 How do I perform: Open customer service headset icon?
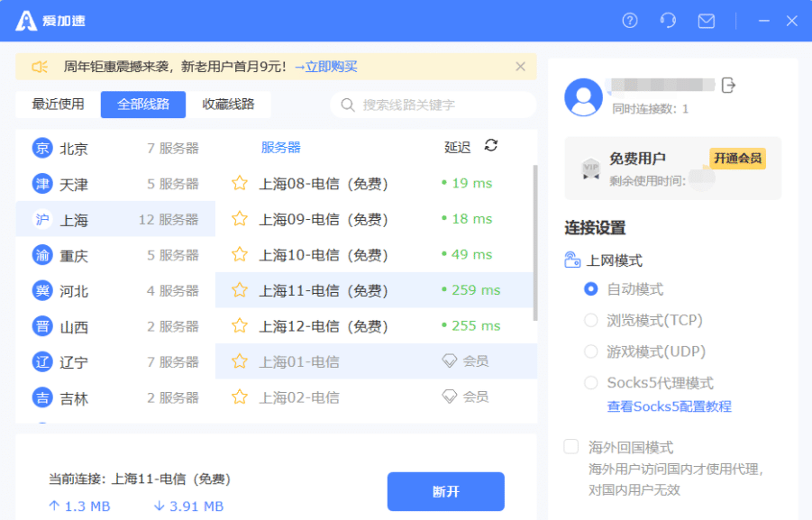coord(668,21)
